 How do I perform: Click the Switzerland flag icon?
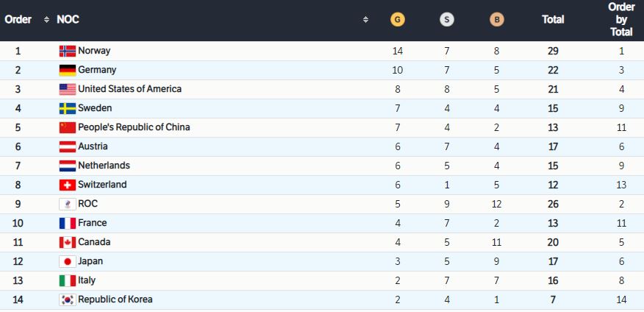(67, 185)
